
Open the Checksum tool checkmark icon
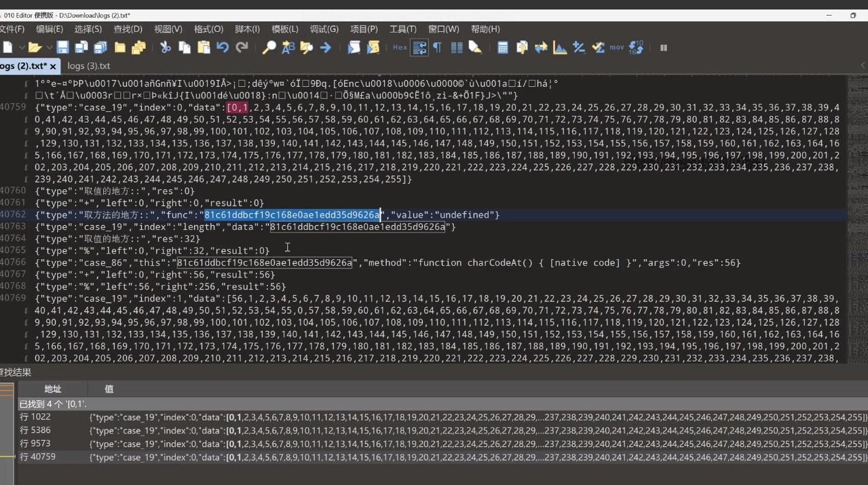point(598,47)
